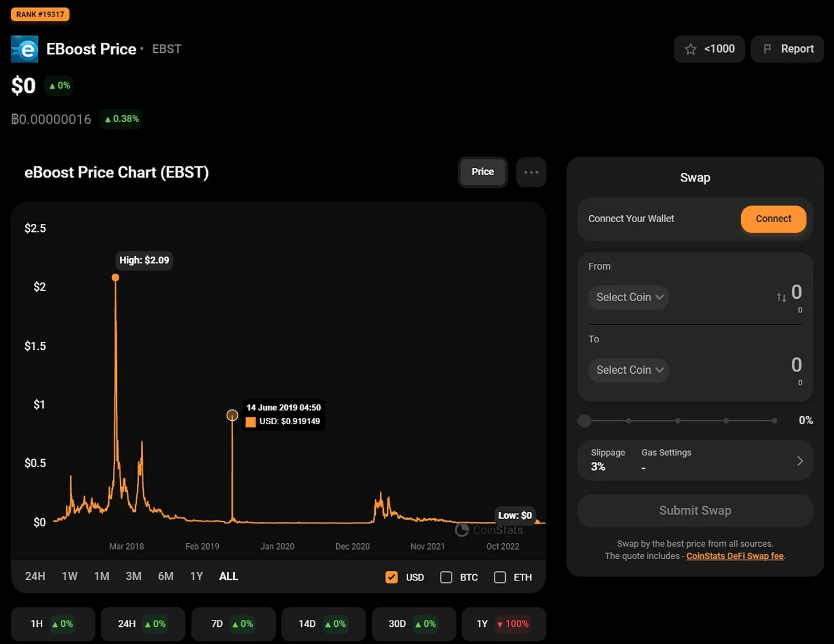Image resolution: width=834 pixels, height=644 pixels.
Task: Enable the BTC checkbox
Action: point(446,577)
